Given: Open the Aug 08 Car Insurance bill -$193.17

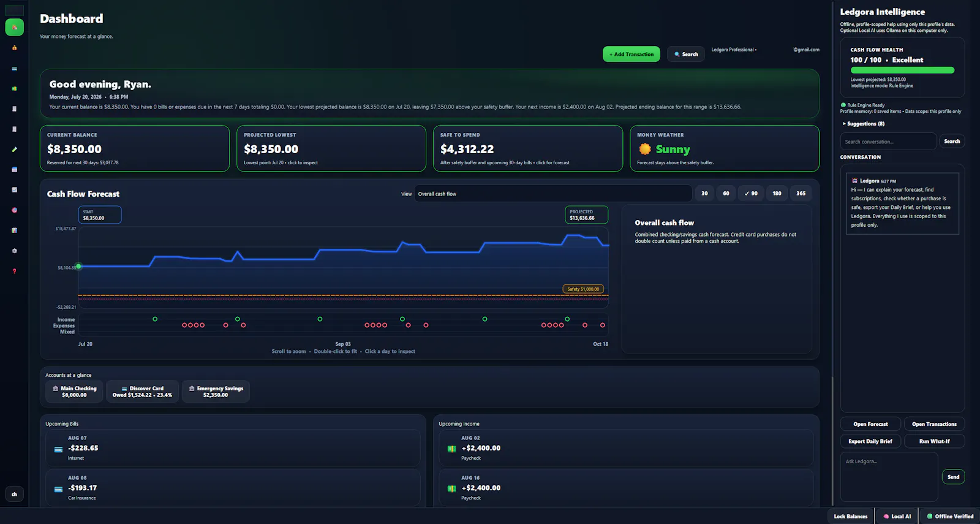Looking at the screenshot, I should (x=233, y=487).
